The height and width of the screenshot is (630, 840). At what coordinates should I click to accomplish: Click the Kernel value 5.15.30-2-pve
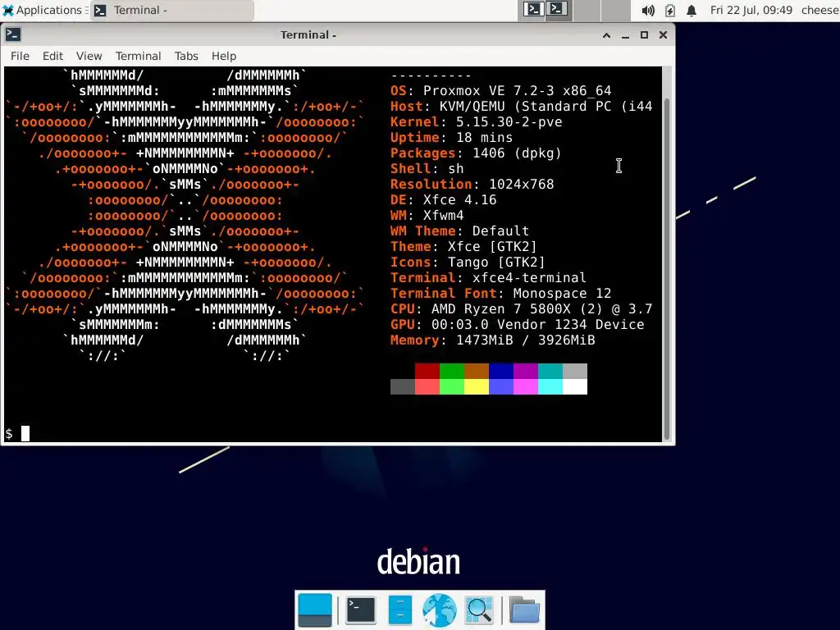point(509,122)
